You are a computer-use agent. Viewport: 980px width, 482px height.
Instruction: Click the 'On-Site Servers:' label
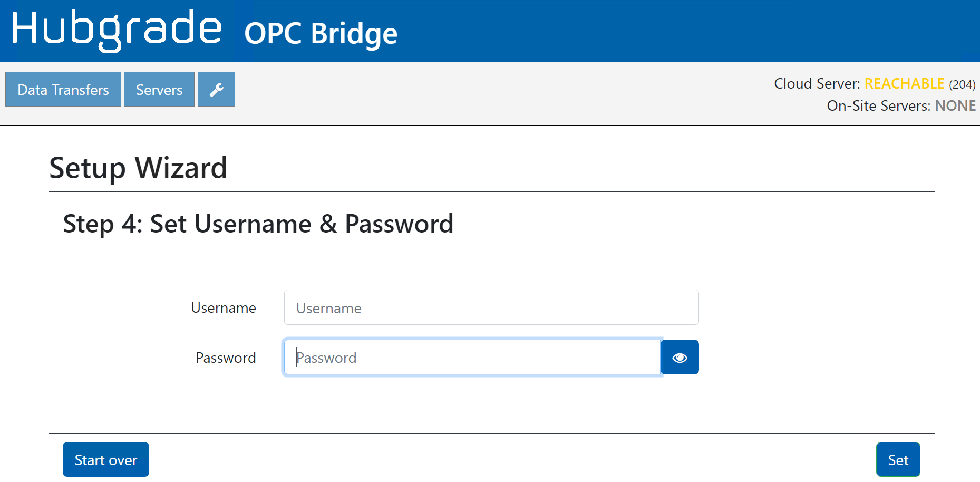(x=878, y=106)
